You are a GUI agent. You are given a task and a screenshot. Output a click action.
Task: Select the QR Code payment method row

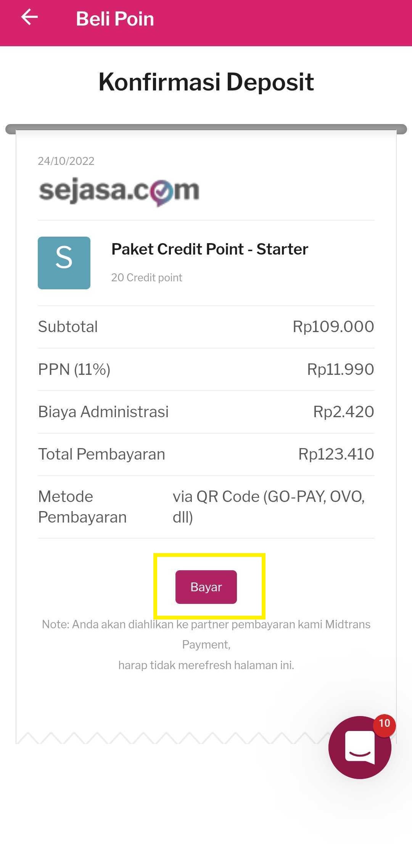[269, 506]
